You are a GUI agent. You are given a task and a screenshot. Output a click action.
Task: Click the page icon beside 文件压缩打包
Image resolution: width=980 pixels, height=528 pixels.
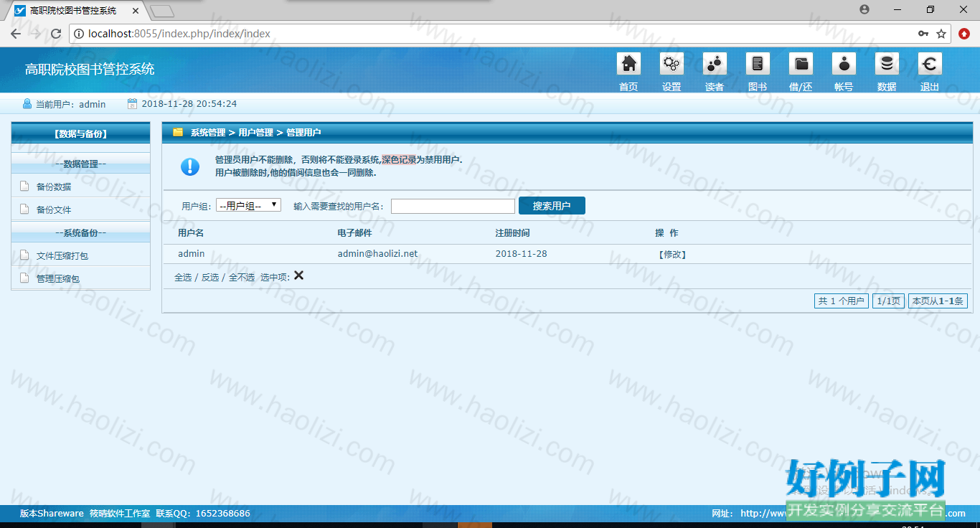tap(24, 255)
